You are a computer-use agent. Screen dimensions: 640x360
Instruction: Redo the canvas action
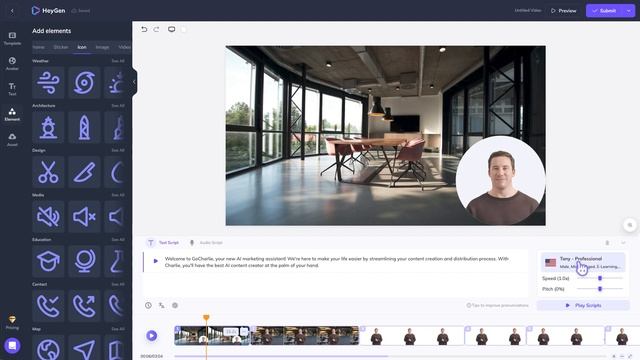pyautogui.click(x=156, y=29)
